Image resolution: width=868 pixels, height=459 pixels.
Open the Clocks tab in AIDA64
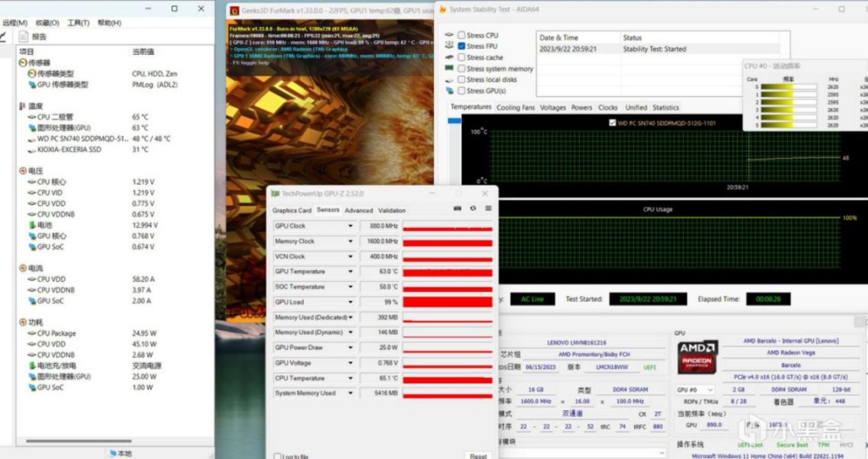coord(607,108)
